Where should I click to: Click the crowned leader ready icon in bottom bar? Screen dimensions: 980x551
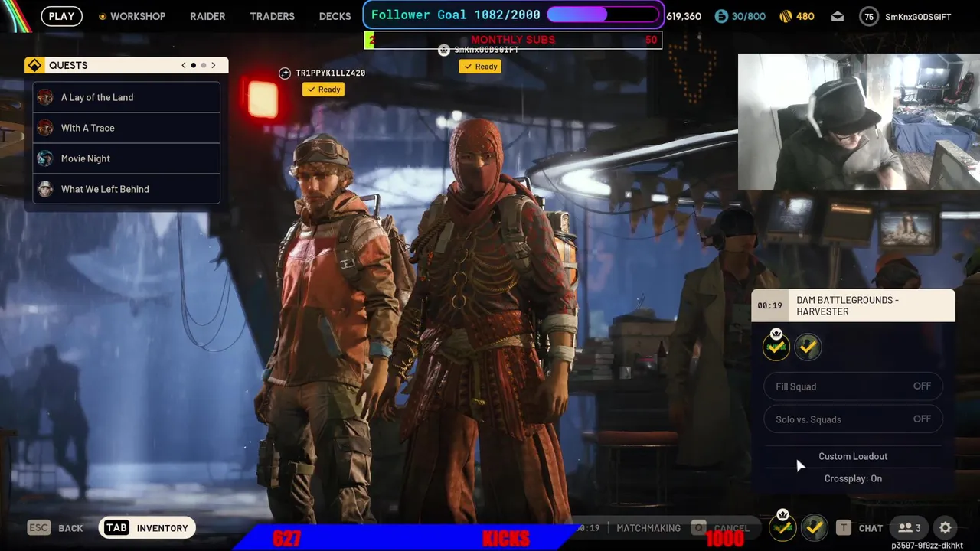point(782,527)
